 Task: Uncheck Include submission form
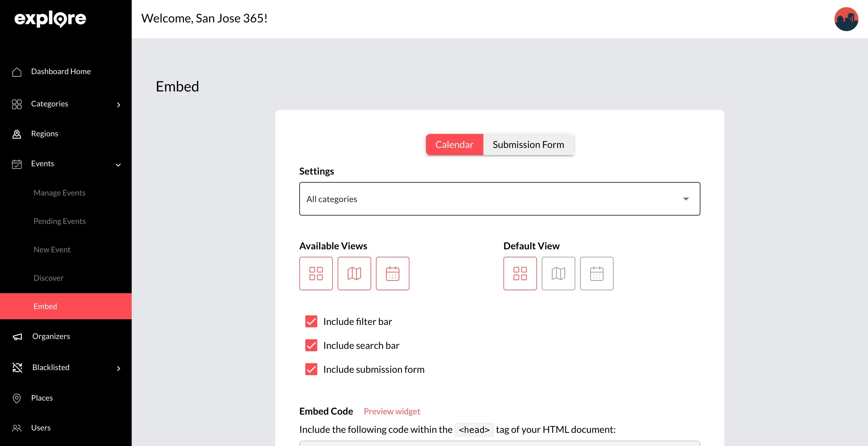311,369
